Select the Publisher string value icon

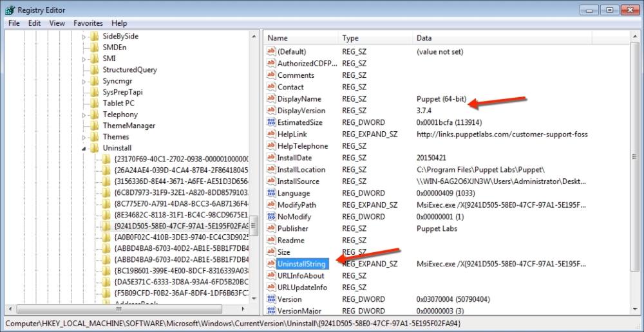coord(271,228)
